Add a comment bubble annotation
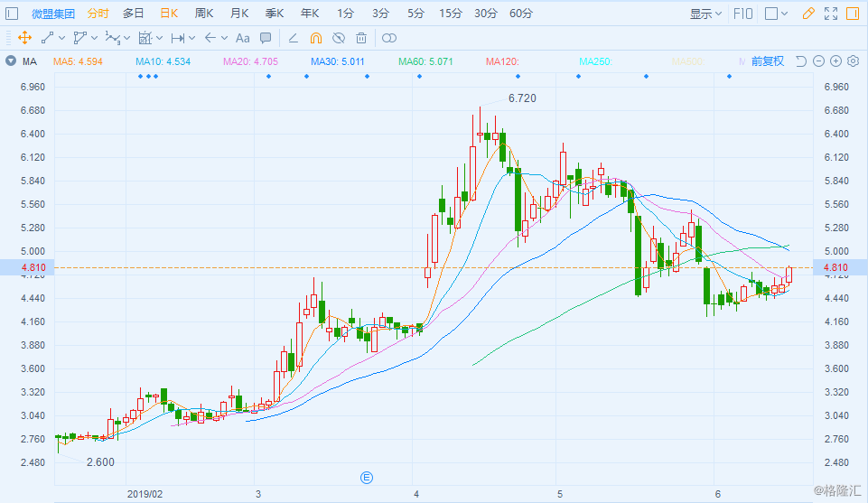The image size is (868, 503). pos(266,38)
